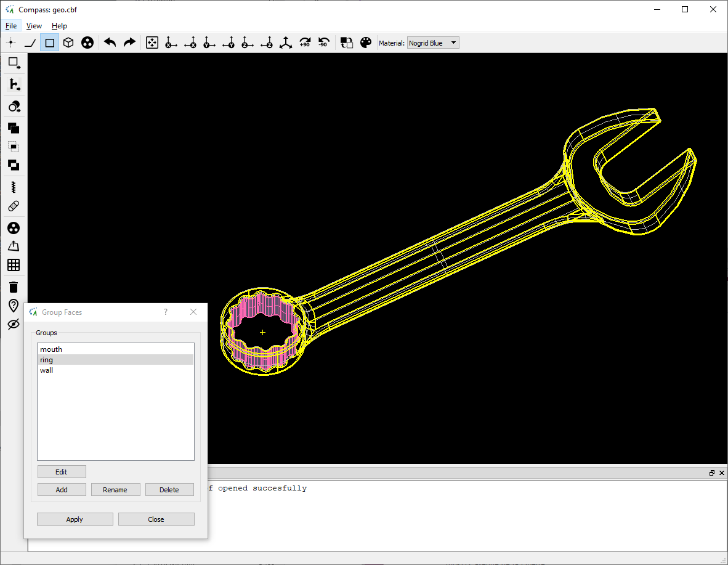Toggle the 3D cube view mode
Viewport: 728px width, 565px height.
(x=68, y=42)
